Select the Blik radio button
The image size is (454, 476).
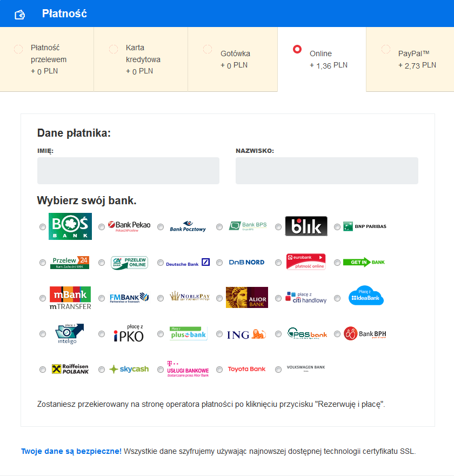278,227
